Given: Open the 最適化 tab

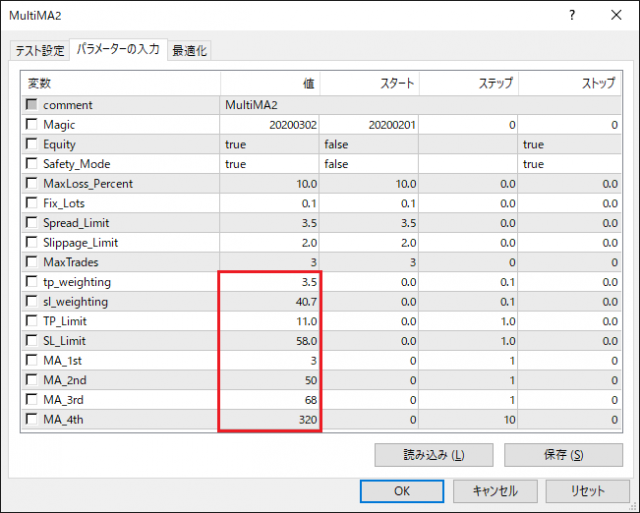Looking at the screenshot, I should click(x=189, y=51).
